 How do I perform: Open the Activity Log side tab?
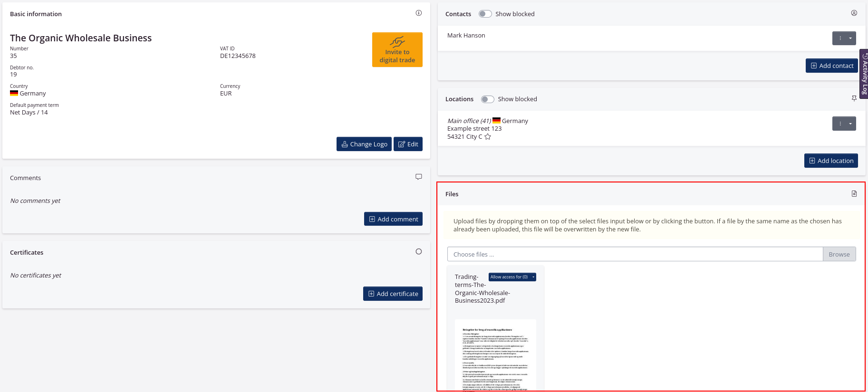pos(864,74)
